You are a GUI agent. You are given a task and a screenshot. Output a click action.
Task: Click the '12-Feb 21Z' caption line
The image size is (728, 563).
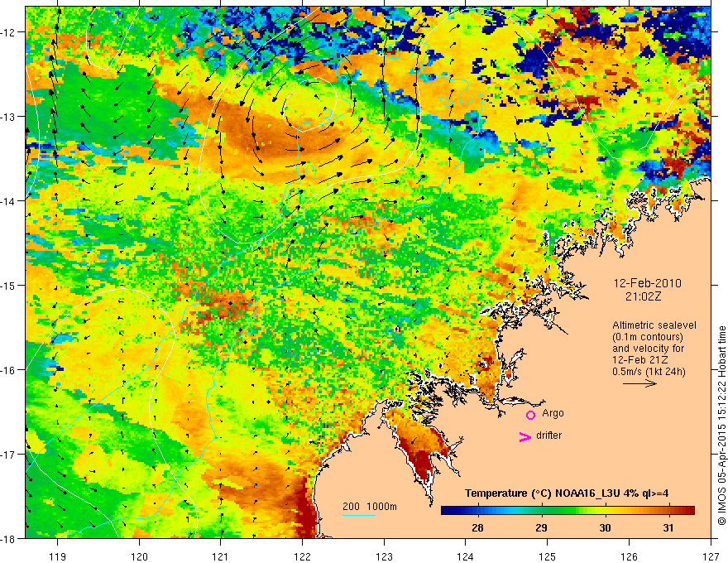pos(638,360)
